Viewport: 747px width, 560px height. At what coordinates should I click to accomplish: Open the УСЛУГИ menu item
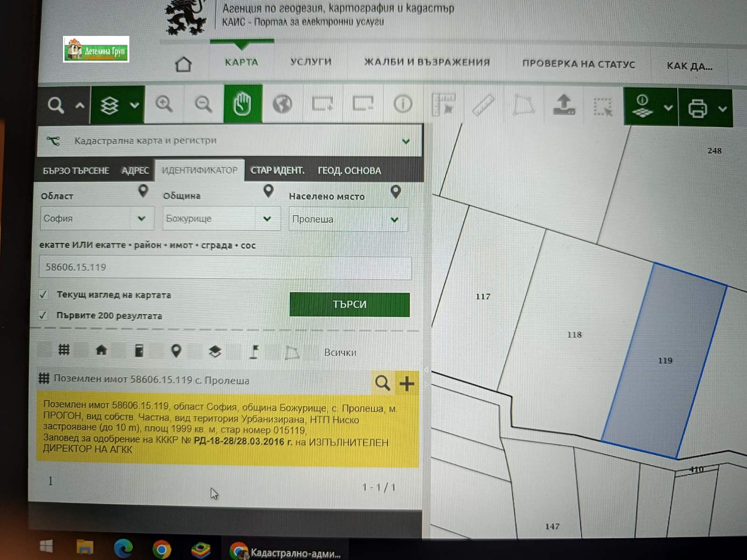311,62
